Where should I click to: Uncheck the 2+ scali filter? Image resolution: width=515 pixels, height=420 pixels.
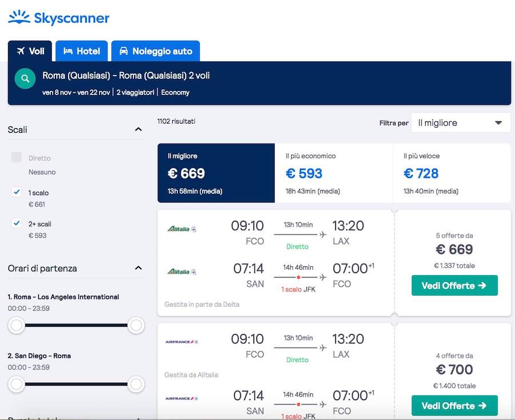17,223
